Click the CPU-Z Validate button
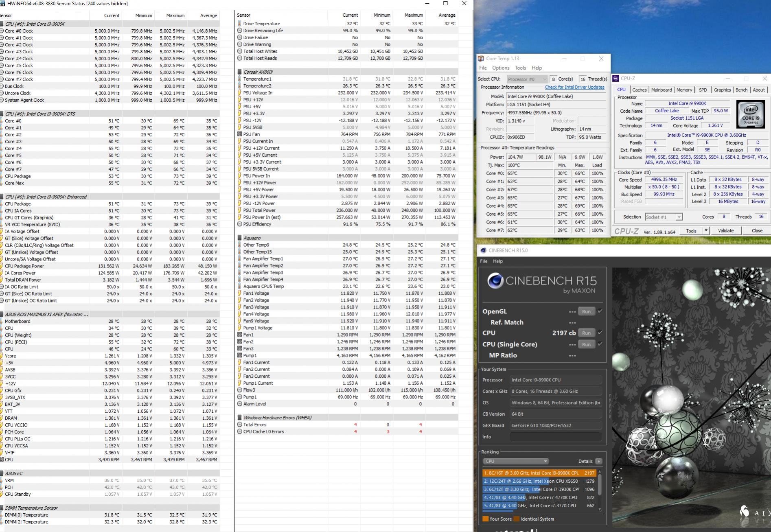This screenshot has width=771, height=532. click(726, 231)
